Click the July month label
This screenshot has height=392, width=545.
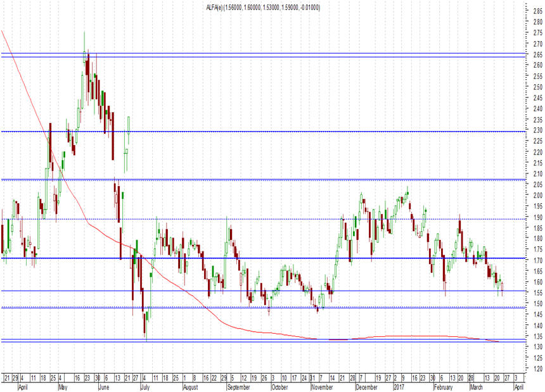145,387
